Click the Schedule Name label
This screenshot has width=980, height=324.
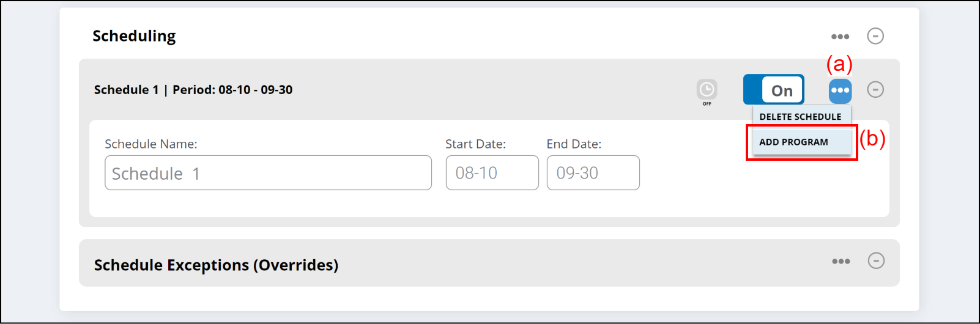coord(150,144)
